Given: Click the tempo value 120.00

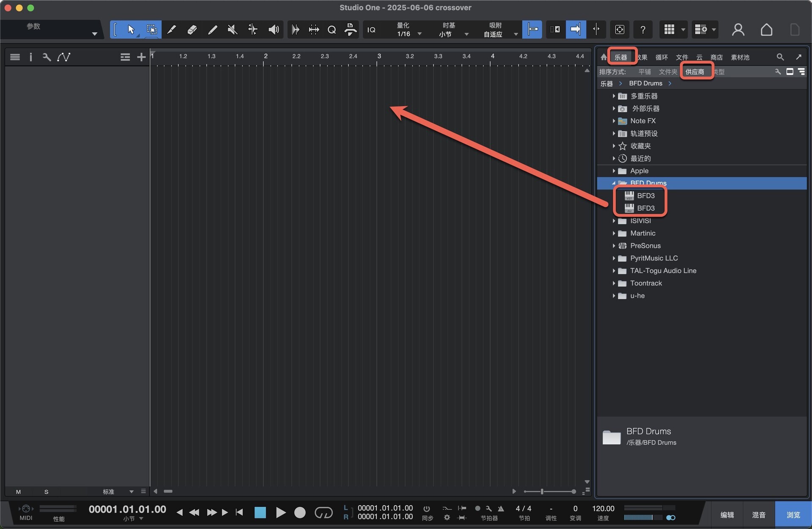Looking at the screenshot, I should [603, 508].
